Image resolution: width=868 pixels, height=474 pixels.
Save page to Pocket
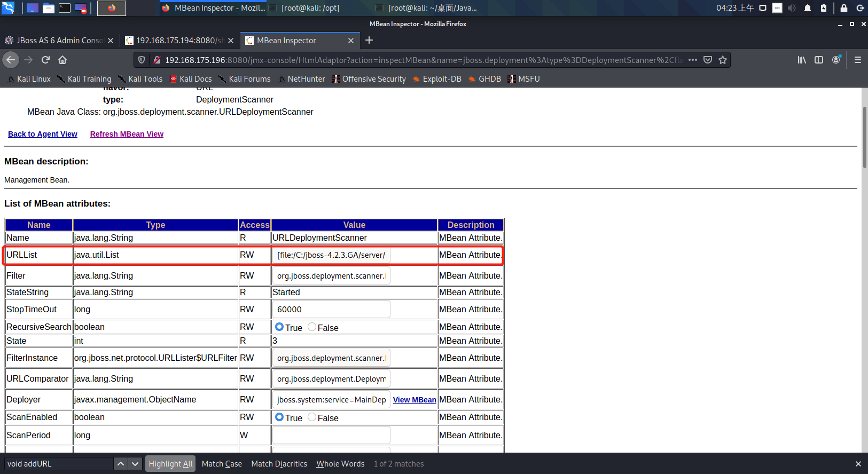[x=708, y=60]
